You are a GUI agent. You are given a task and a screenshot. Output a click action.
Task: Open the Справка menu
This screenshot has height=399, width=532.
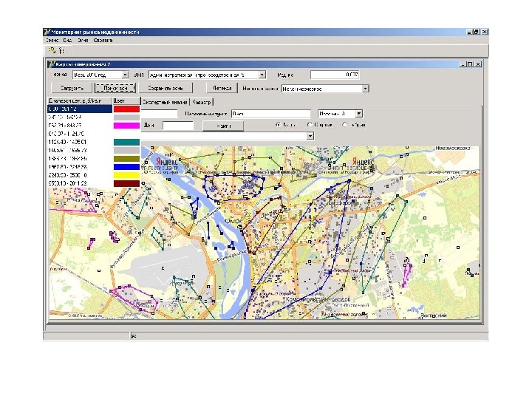pyautogui.click(x=103, y=40)
